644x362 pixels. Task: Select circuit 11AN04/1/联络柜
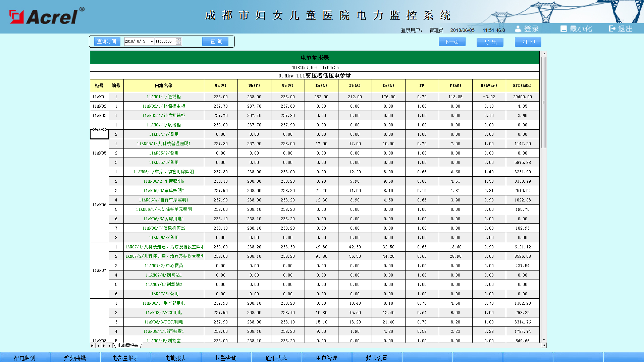coord(164,125)
